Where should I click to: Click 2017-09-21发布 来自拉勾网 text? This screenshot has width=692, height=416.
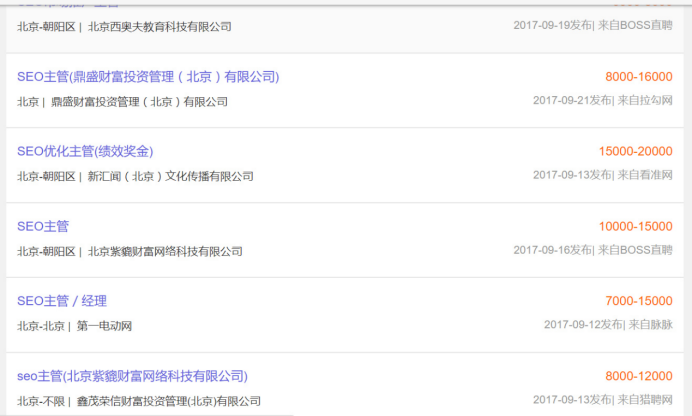click(x=602, y=100)
